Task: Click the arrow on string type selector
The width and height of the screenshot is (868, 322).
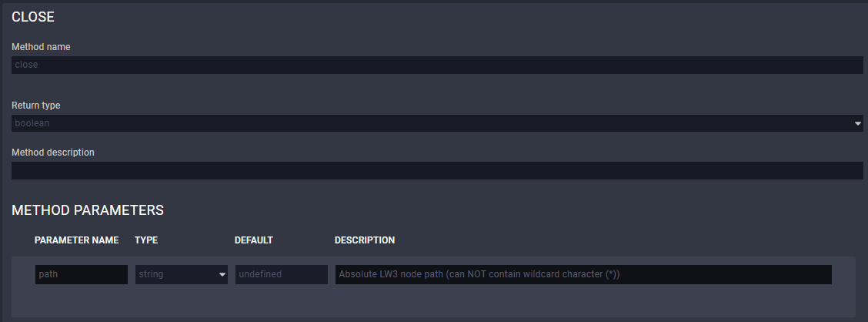Action: click(222, 274)
